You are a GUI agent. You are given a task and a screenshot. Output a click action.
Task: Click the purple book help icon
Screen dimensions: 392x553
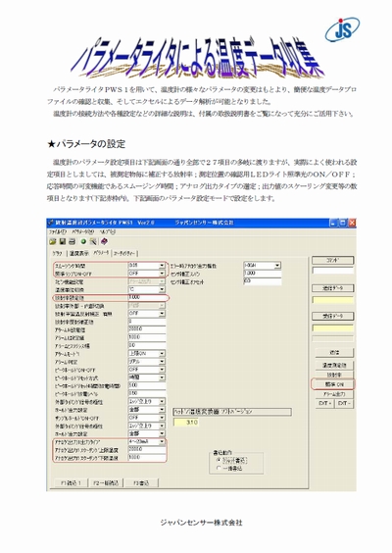coord(104,241)
